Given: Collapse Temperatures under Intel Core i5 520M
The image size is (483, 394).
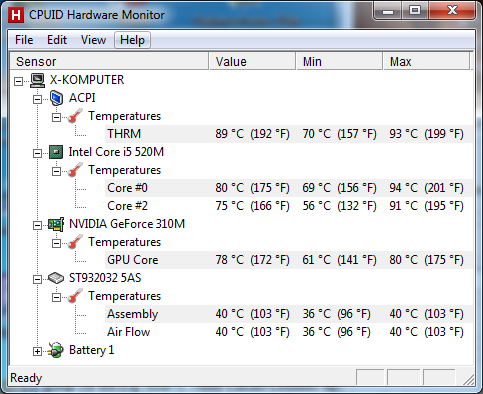Looking at the screenshot, I should click(57, 171).
